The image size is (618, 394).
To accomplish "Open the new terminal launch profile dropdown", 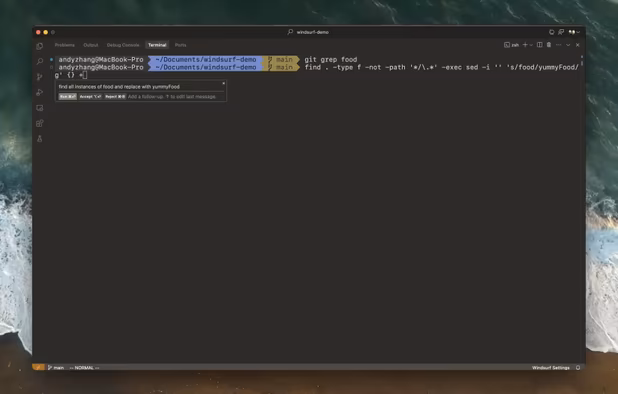I will click(x=531, y=45).
